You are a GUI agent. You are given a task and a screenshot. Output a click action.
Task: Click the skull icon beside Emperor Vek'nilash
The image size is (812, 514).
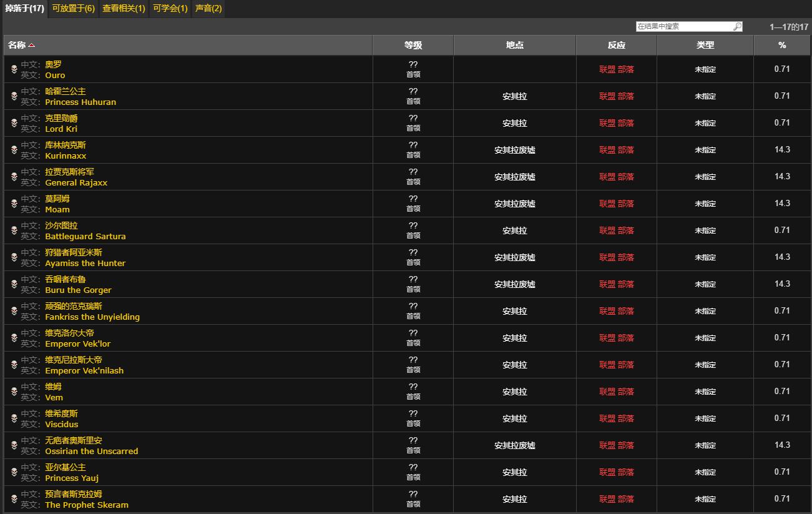point(14,365)
